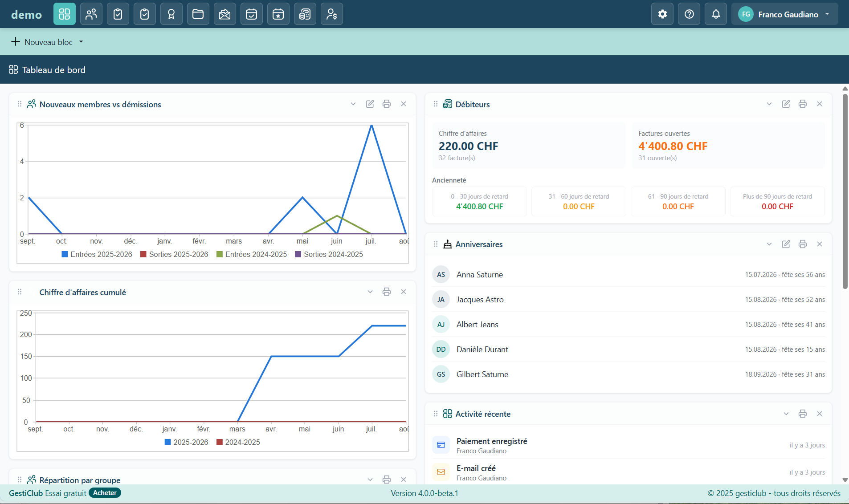This screenshot has width=849, height=504.
Task: Edit the Nouveaux membres vs démissions block
Action: (x=370, y=104)
